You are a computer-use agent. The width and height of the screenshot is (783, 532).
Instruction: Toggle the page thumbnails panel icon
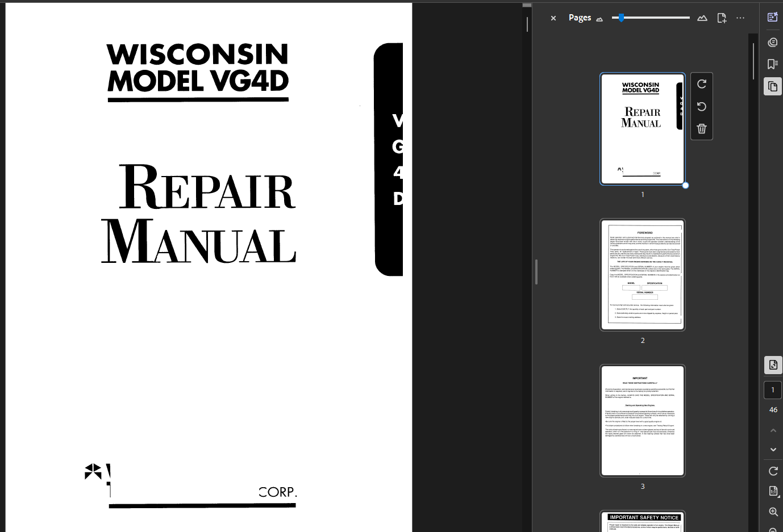[773, 86]
